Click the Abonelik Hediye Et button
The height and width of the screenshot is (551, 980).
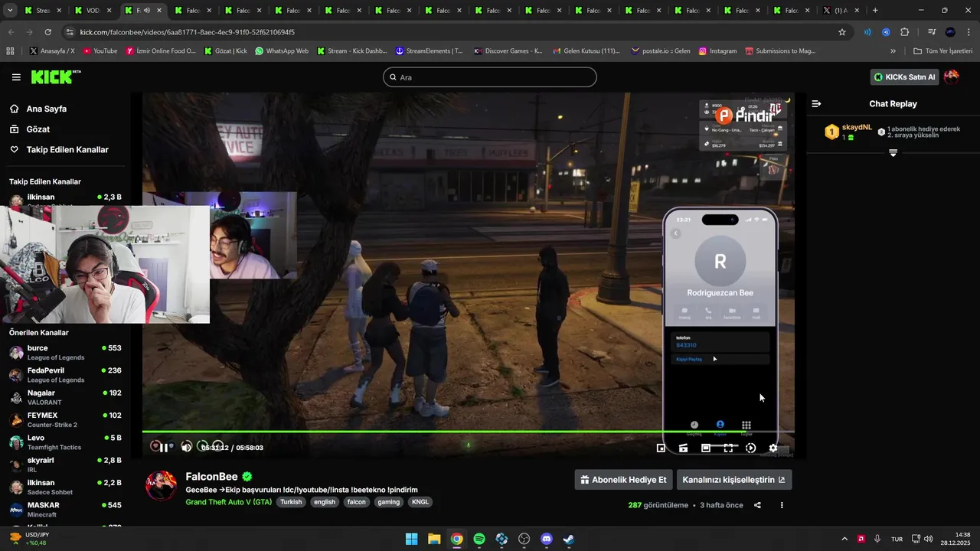tap(623, 480)
